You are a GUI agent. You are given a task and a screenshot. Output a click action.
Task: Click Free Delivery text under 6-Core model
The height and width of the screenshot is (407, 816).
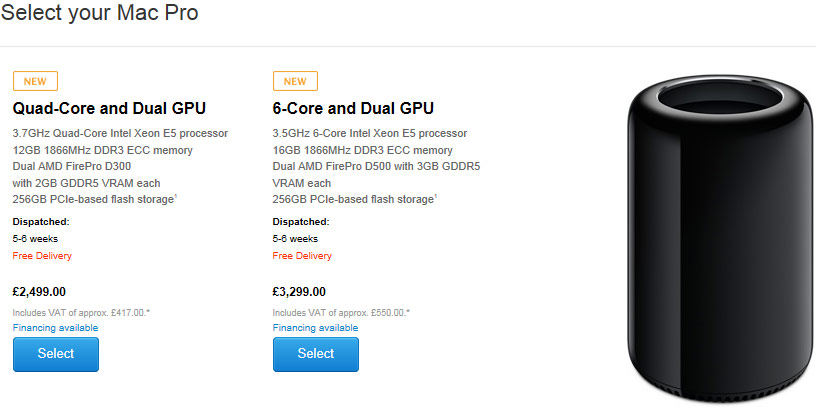point(302,256)
